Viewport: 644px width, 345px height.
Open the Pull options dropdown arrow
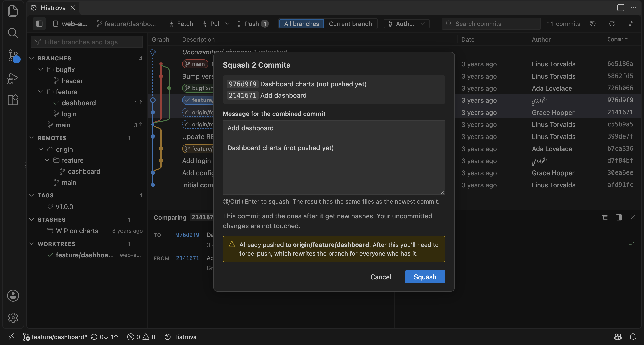click(x=227, y=24)
